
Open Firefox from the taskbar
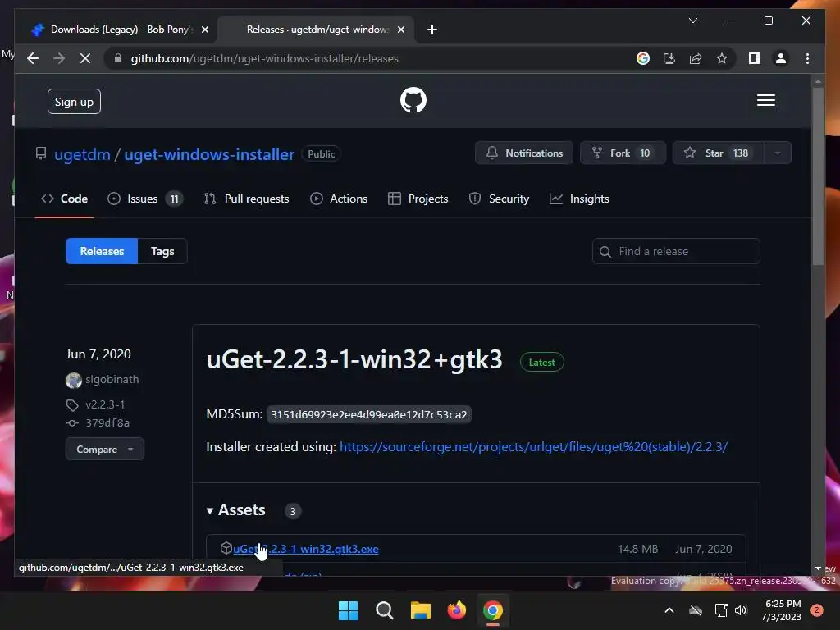tap(456, 610)
